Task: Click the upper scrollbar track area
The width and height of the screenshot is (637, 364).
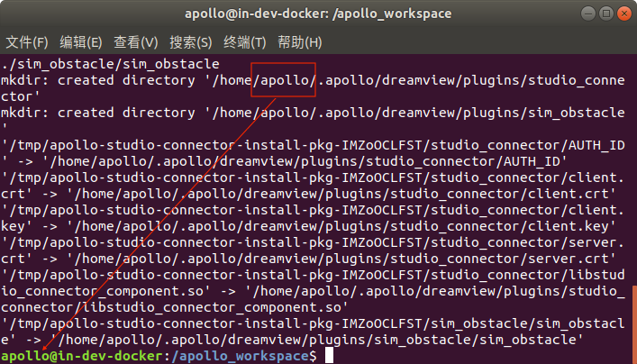Action: 632,162
